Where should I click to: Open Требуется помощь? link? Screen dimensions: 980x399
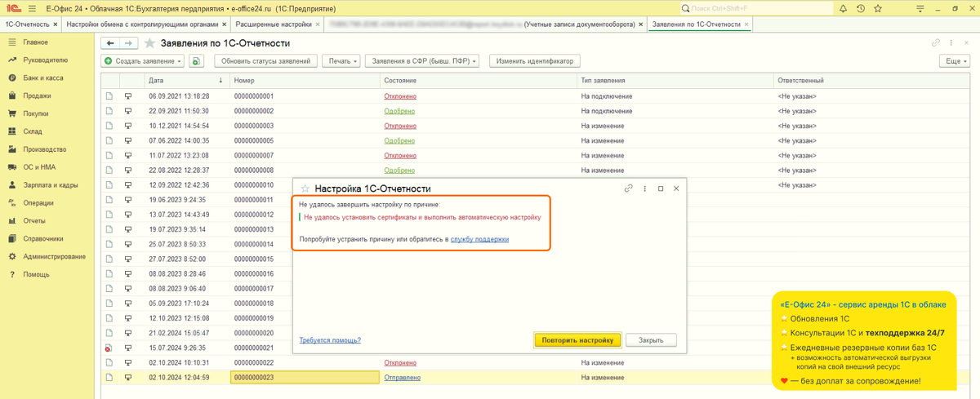pyautogui.click(x=330, y=340)
